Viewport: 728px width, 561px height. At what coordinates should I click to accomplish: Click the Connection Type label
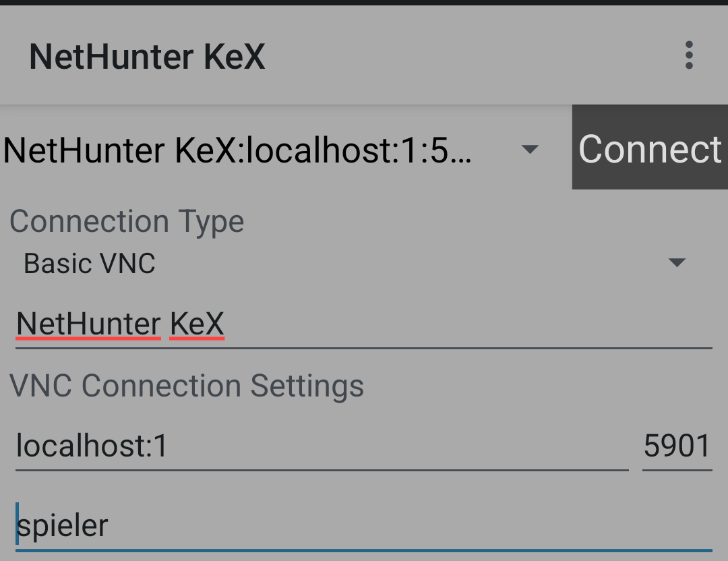click(127, 221)
